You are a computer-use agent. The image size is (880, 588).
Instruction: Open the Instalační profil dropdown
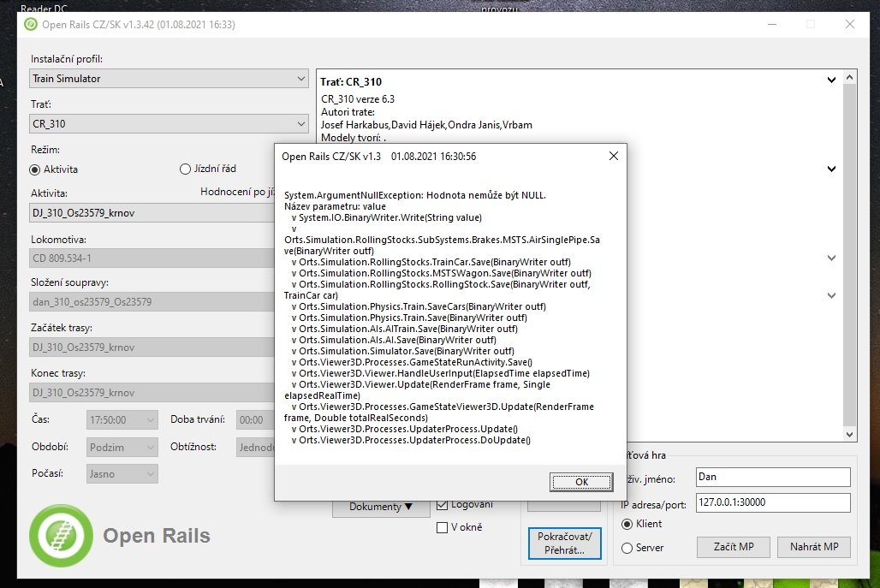pyautogui.click(x=169, y=79)
